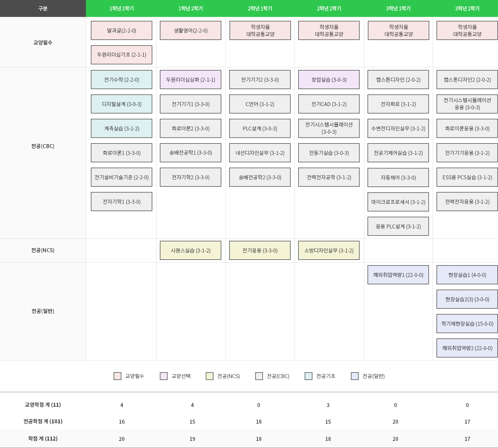Click the 전공기초 legend color swatch
The image size is (498, 448).
(309, 376)
